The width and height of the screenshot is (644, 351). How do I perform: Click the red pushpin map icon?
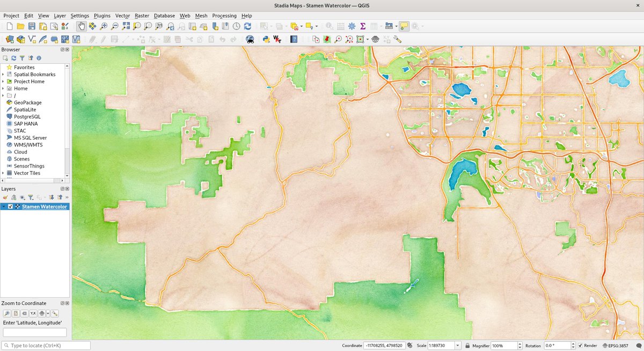[327, 39]
